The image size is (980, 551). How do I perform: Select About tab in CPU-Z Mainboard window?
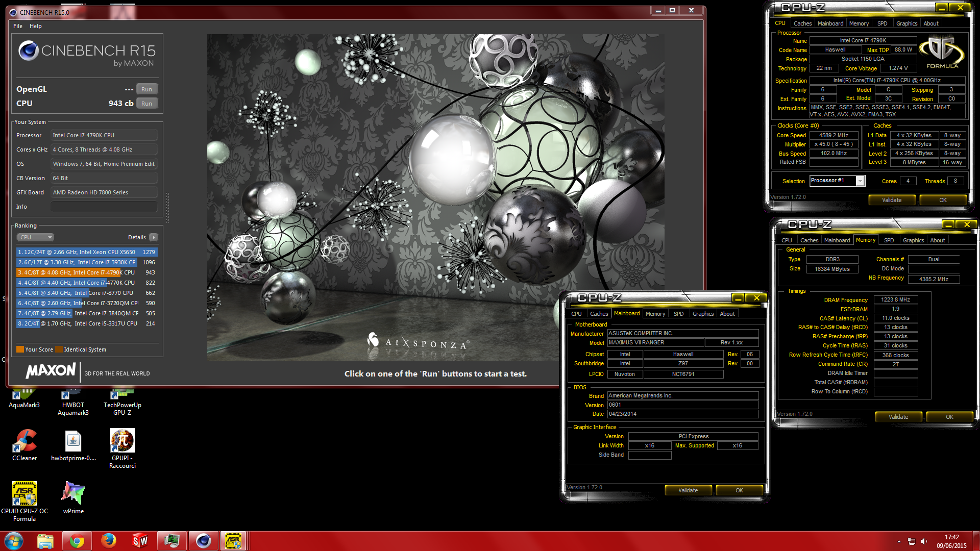[727, 314]
